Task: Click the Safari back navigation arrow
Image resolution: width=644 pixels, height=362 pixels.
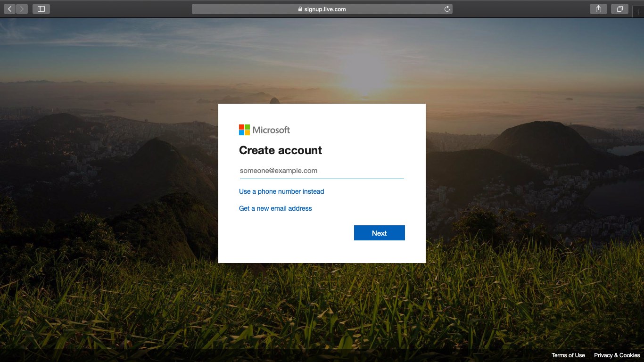Action: (9, 8)
